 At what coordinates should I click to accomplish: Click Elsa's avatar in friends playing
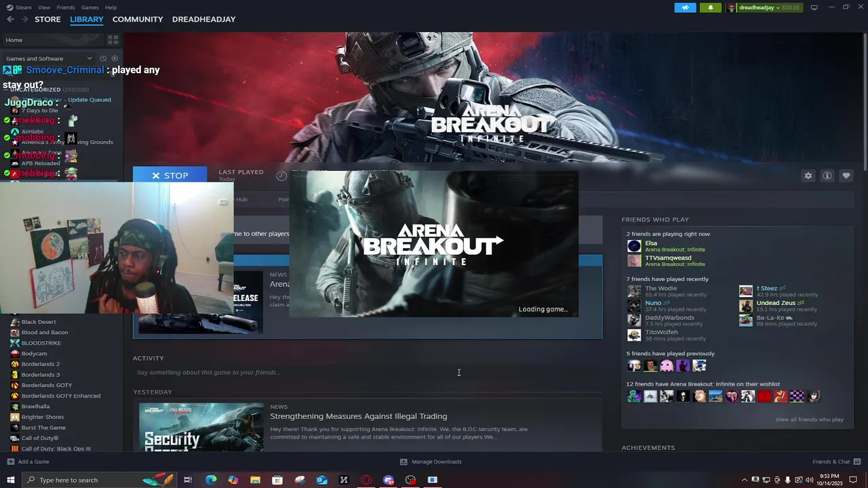pyautogui.click(x=634, y=246)
